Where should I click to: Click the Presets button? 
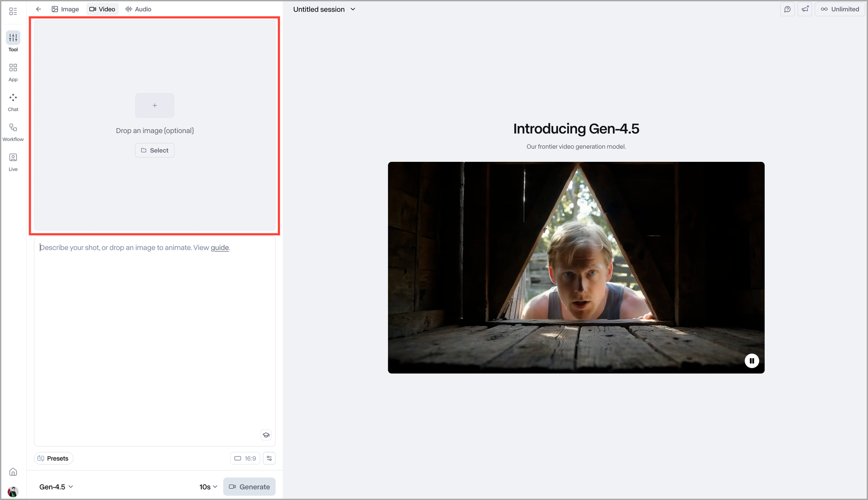click(x=53, y=458)
